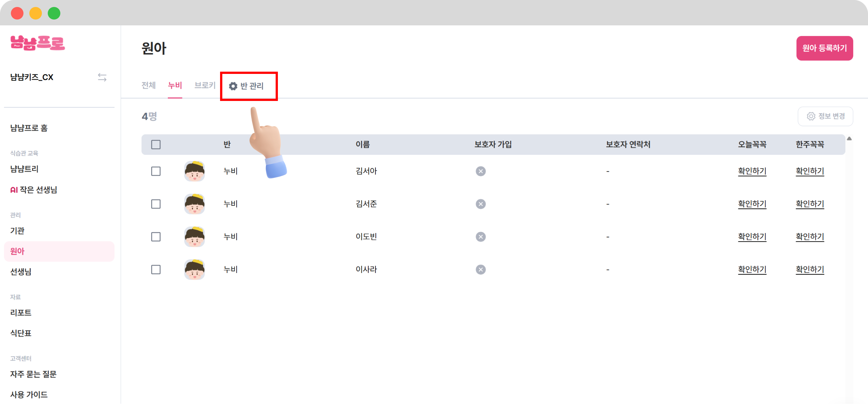Switch to the 전체 tab
Viewport: 868px width, 418px height.
148,86
